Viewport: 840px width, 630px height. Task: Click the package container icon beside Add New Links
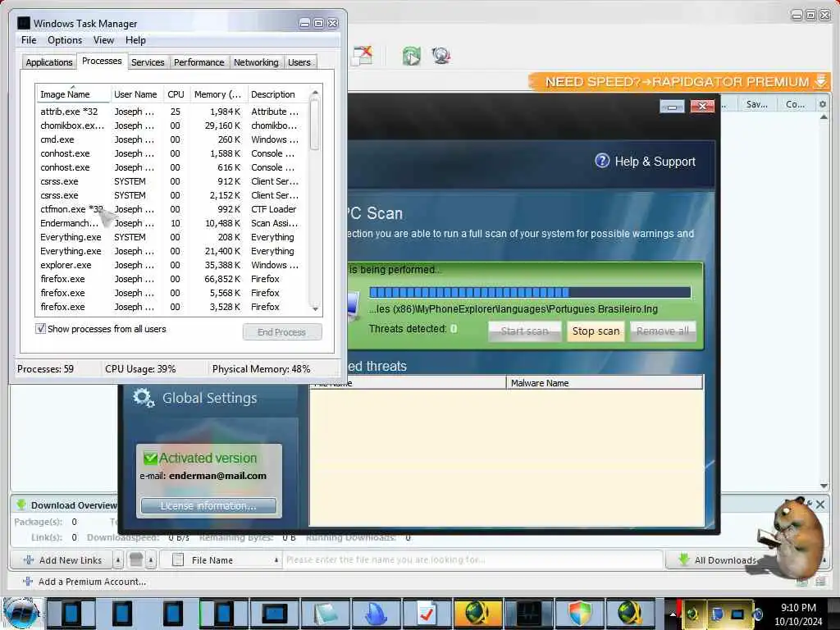click(x=136, y=559)
